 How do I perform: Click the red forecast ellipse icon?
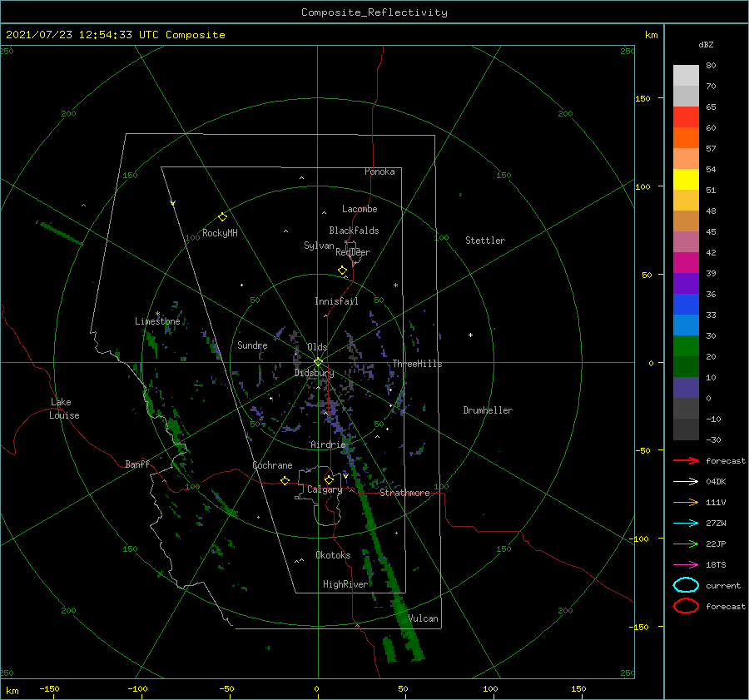click(686, 606)
